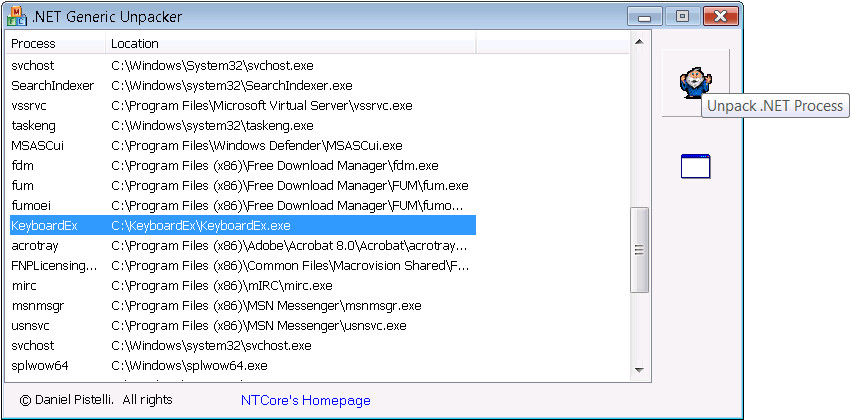Click path C:\Windows\System32\svchost.exe
The image size is (851, 420).
(x=212, y=66)
